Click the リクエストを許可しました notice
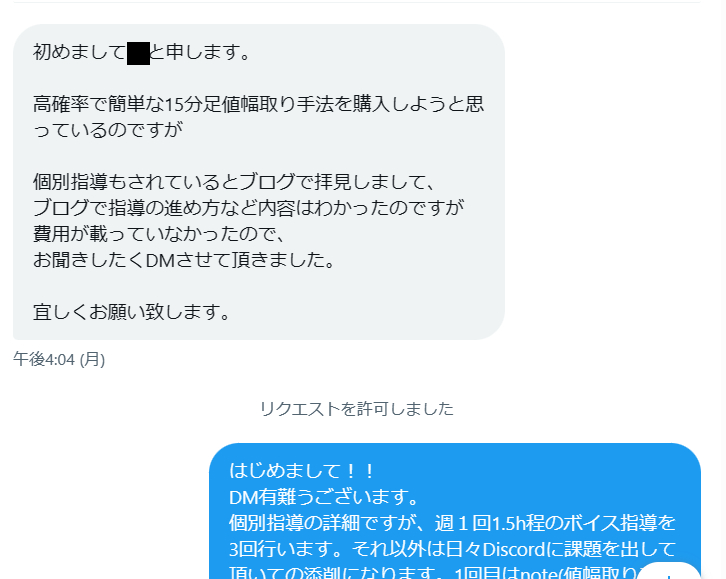Viewport: 726px width, 579px height. tap(357, 409)
